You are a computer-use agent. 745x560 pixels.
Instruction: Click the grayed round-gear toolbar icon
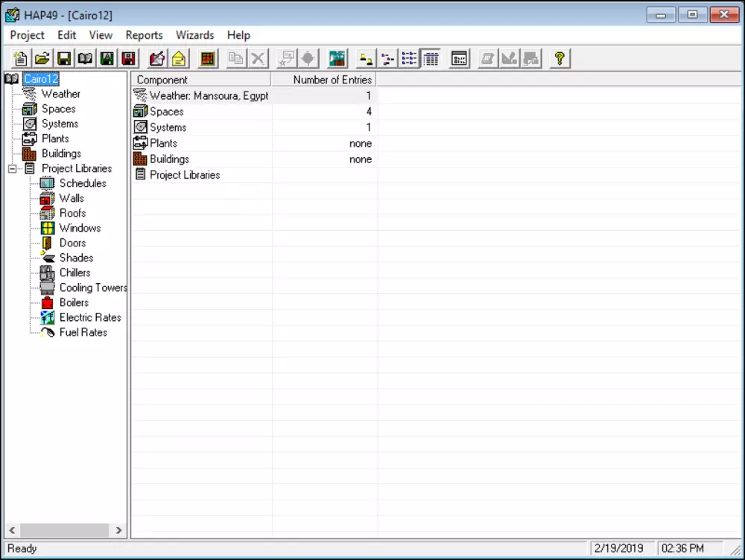click(x=308, y=58)
